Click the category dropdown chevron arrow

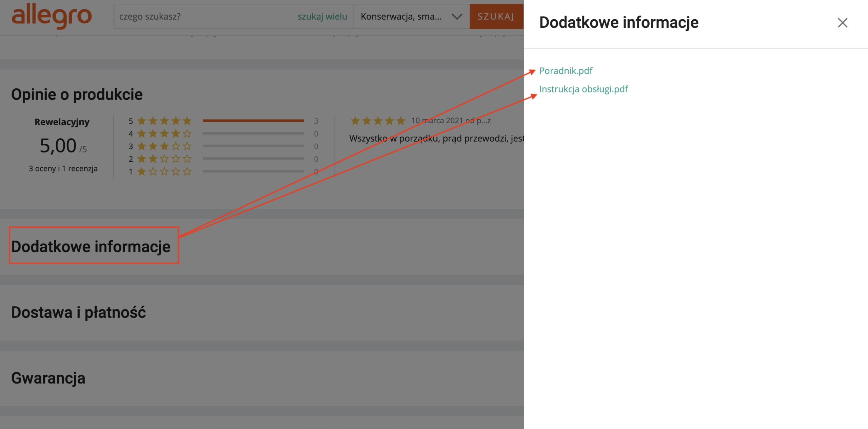point(457,16)
